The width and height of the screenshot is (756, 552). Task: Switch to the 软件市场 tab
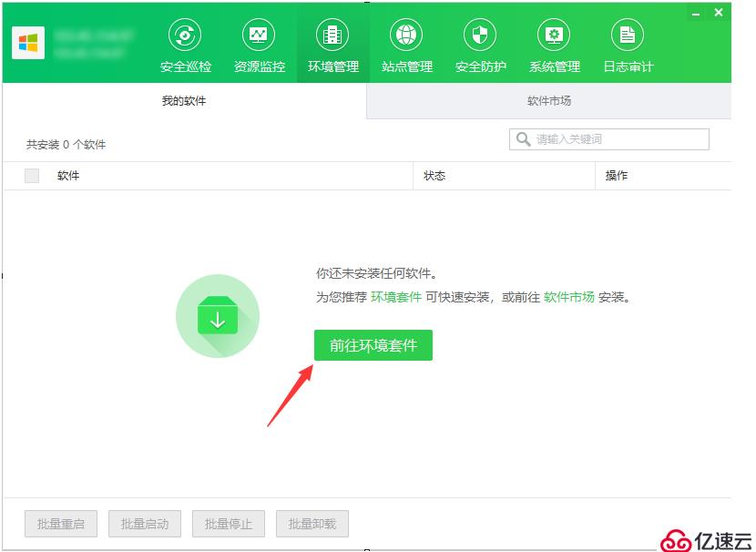[547, 101]
